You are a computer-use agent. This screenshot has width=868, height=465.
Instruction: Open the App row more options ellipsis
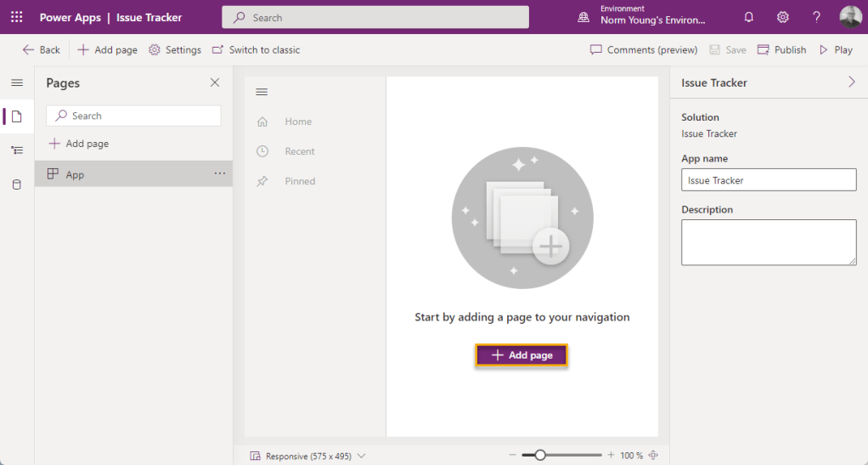[220, 173]
